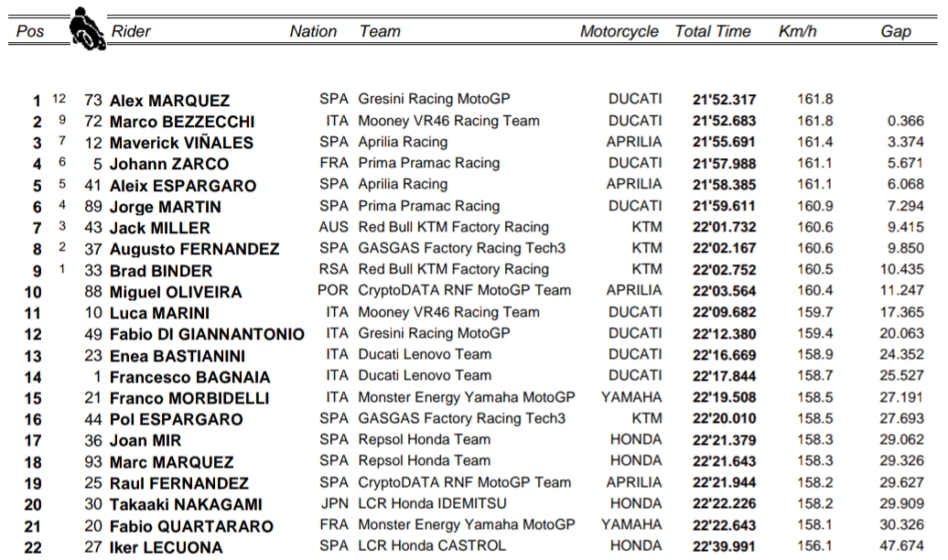Click the Gresini Racing MotoGP team for Alex MARQUEZ
The width and height of the screenshot is (948, 560).
click(x=434, y=99)
